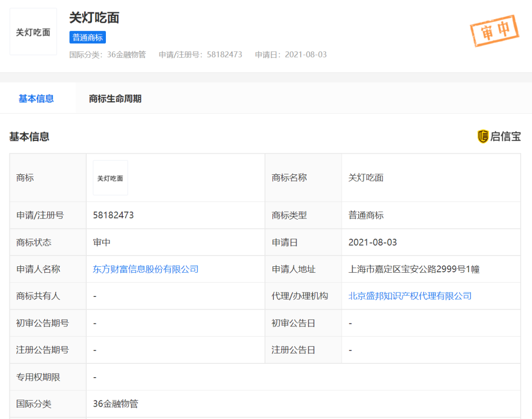This screenshot has height=419, width=532.
Task: Click the 申请人地址 label
Action: point(294,269)
